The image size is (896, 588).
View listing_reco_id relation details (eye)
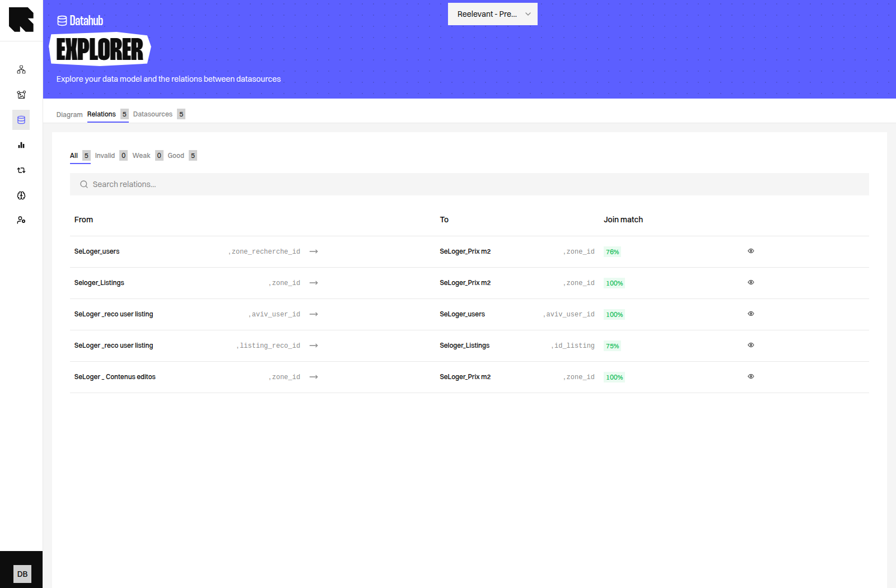tap(751, 345)
